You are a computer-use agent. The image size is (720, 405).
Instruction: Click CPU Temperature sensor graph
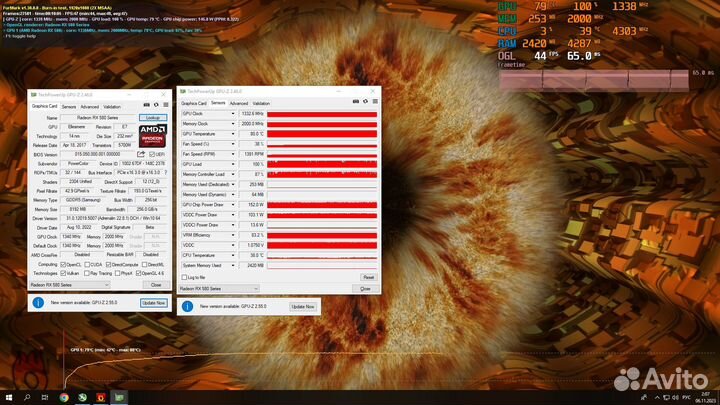322,255
